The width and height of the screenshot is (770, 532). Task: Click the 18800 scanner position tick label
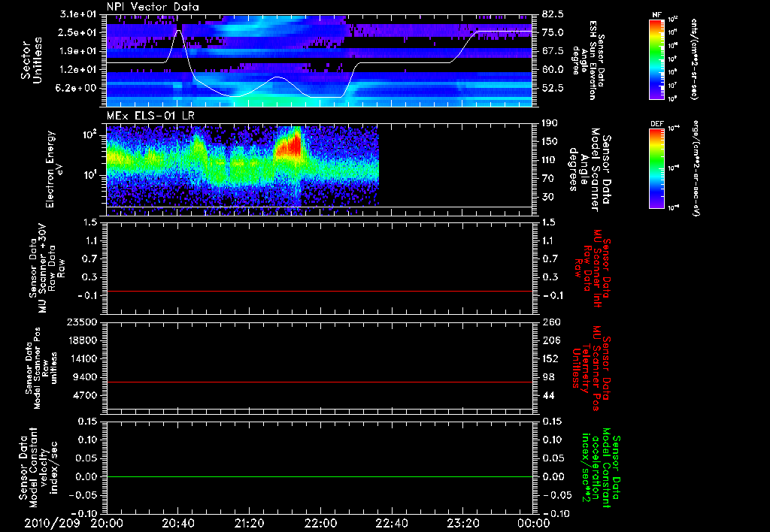pos(82,340)
